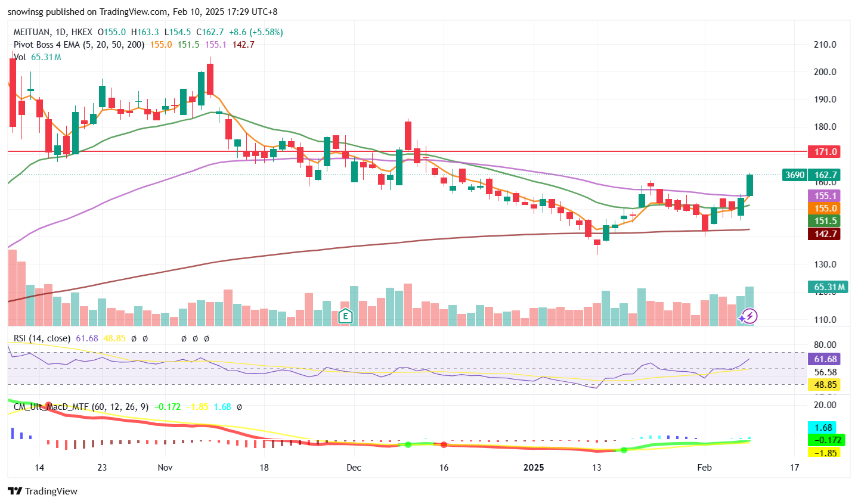
Task: Click the green 151.5 EMA axis label
Action: tap(824, 221)
